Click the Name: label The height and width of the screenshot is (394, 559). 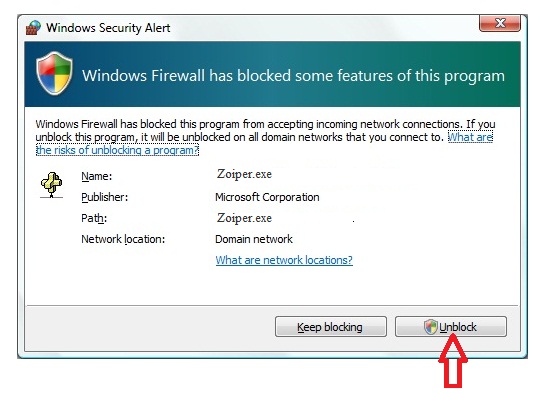point(97,176)
